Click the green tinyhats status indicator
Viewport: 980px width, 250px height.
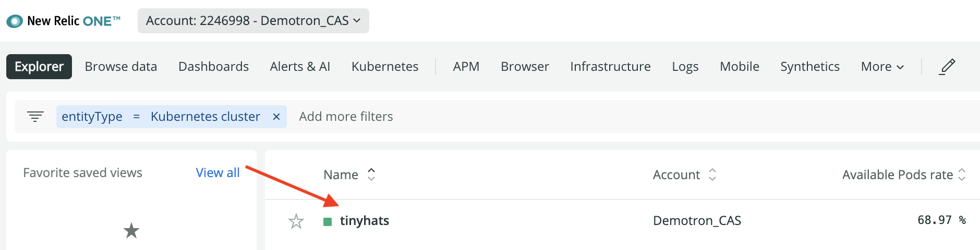(x=328, y=222)
